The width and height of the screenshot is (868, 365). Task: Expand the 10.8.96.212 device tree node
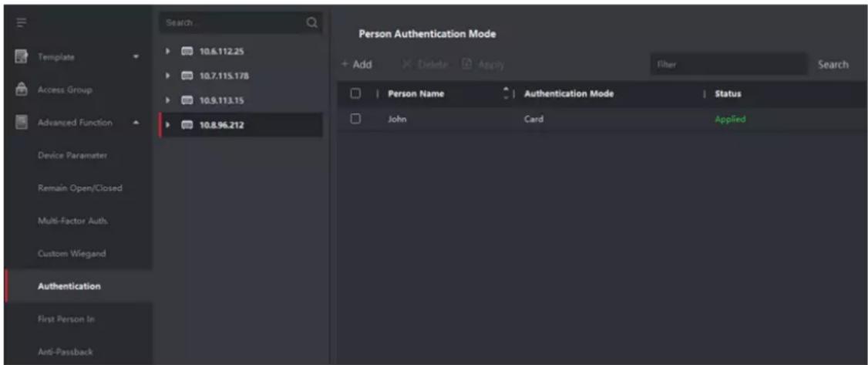168,125
